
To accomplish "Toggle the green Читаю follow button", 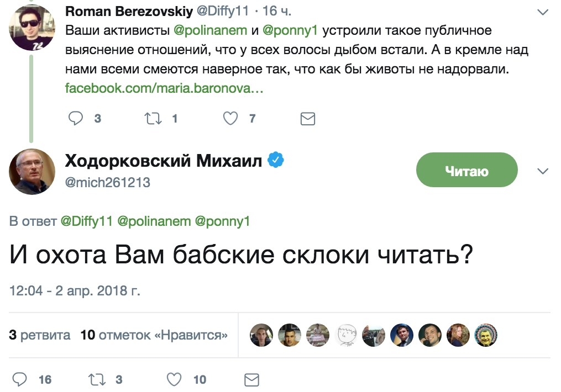I will (x=466, y=171).
